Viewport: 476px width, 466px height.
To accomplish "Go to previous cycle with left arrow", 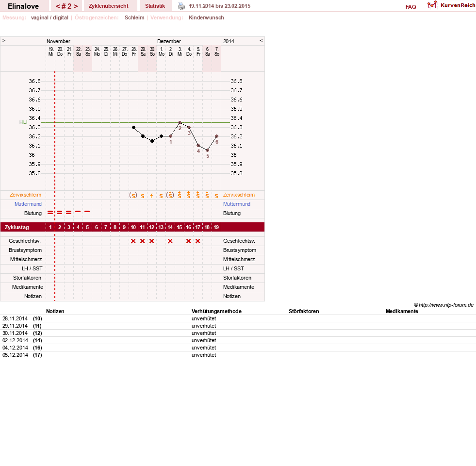I will pos(58,6).
